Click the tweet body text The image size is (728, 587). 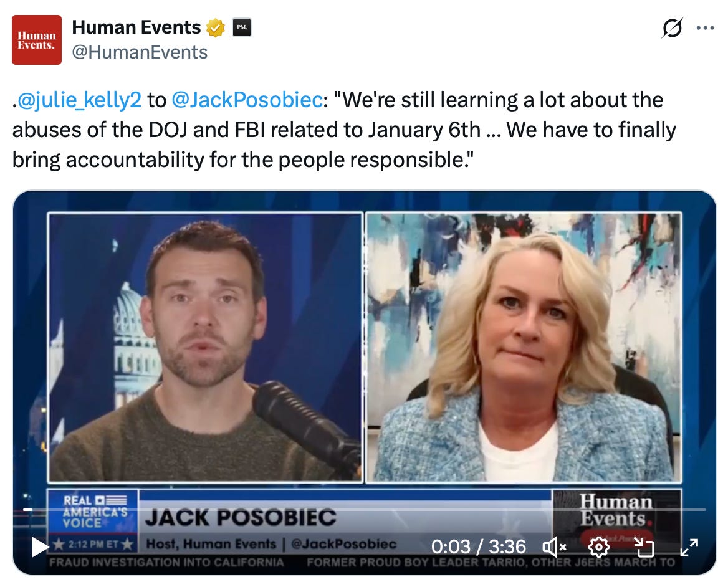[x=344, y=130]
